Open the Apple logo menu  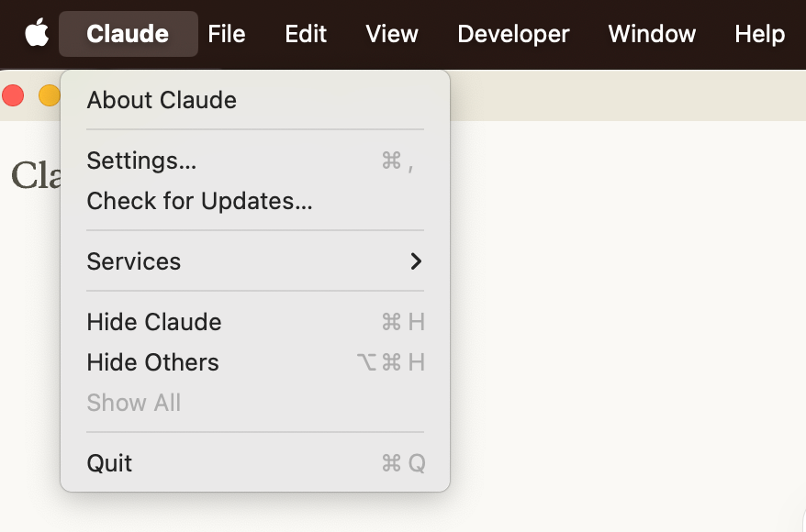pyautogui.click(x=37, y=34)
